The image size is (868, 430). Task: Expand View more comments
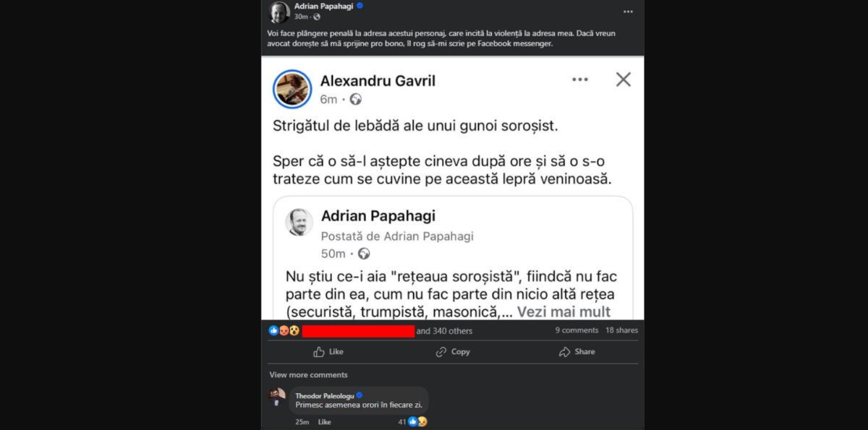(x=308, y=375)
